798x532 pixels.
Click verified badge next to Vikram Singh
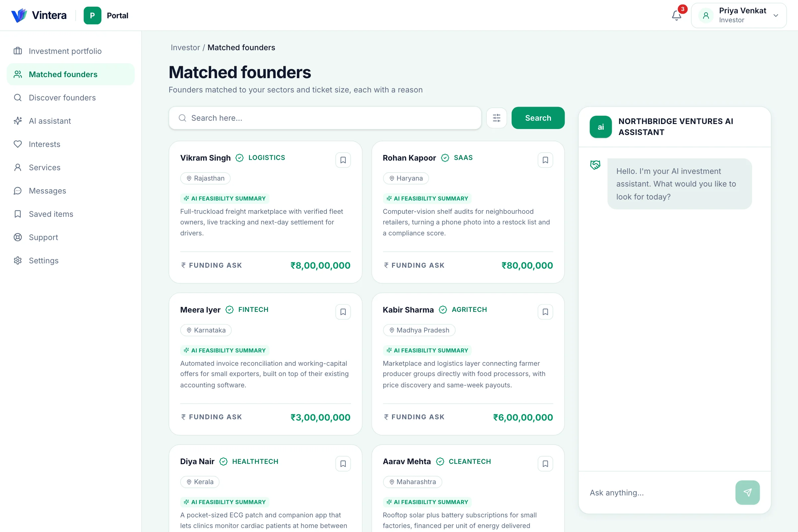pos(239,158)
